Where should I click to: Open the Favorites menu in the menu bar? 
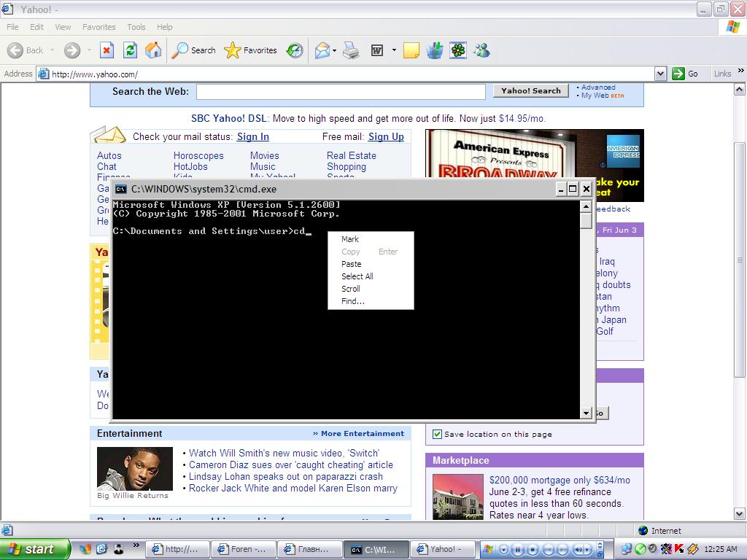point(98,27)
